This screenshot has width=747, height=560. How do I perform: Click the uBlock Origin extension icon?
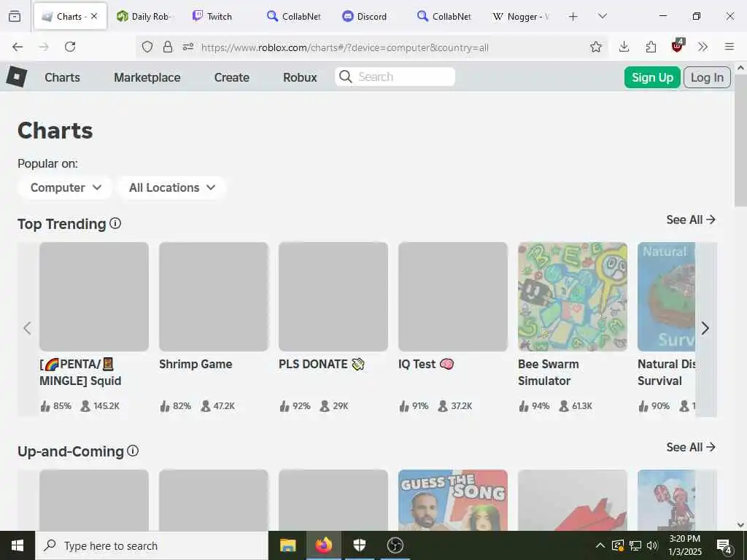pos(678,46)
